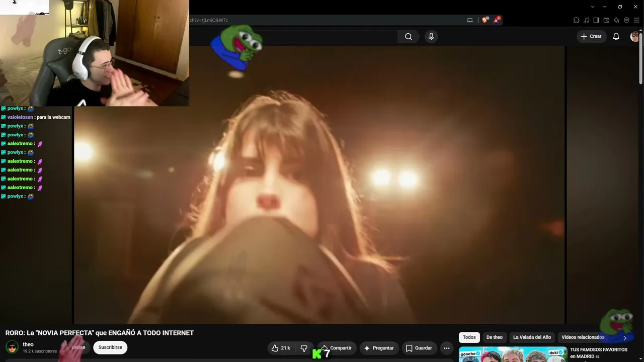This screenshot has height=362, width=644.
Task: Expand the tab search chevron in title bar
Action: pos(593,7)
